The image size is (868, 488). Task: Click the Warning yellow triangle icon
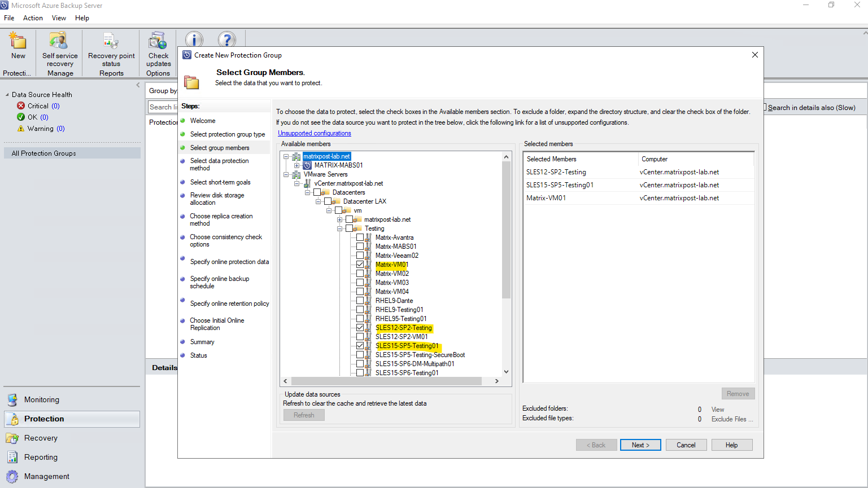21,129
